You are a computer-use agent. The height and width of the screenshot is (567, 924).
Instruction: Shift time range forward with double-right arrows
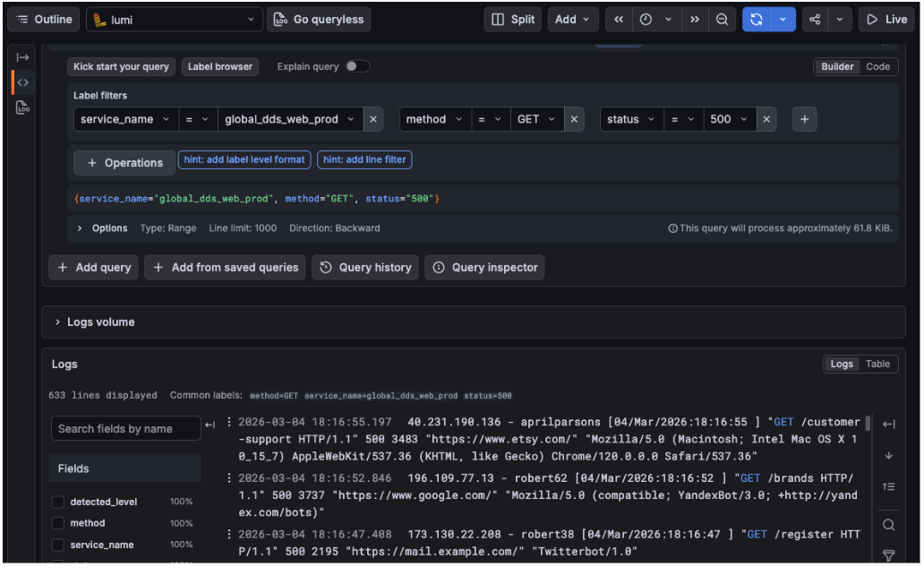tap(694, 20)
